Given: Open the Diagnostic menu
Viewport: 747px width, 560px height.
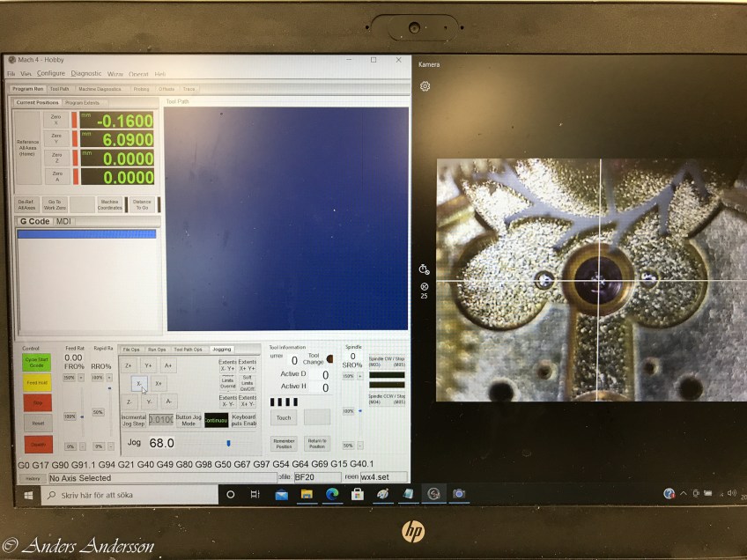Looking at the screenshot, I should click(x=86, y=74).
